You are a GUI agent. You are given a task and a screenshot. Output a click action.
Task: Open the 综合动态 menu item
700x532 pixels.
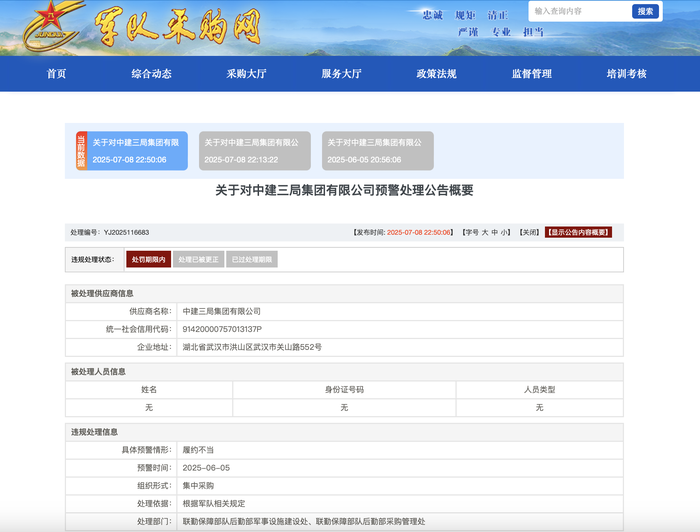click(x=151, y=74)
